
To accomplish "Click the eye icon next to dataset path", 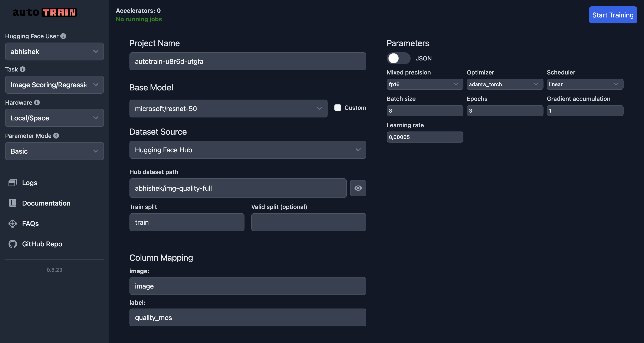I will click(358, 188).
